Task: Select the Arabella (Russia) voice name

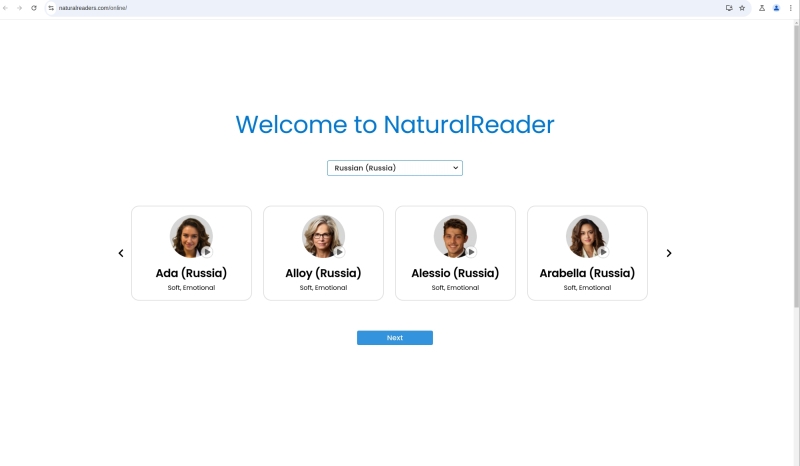Action: (x=587, y=273)
